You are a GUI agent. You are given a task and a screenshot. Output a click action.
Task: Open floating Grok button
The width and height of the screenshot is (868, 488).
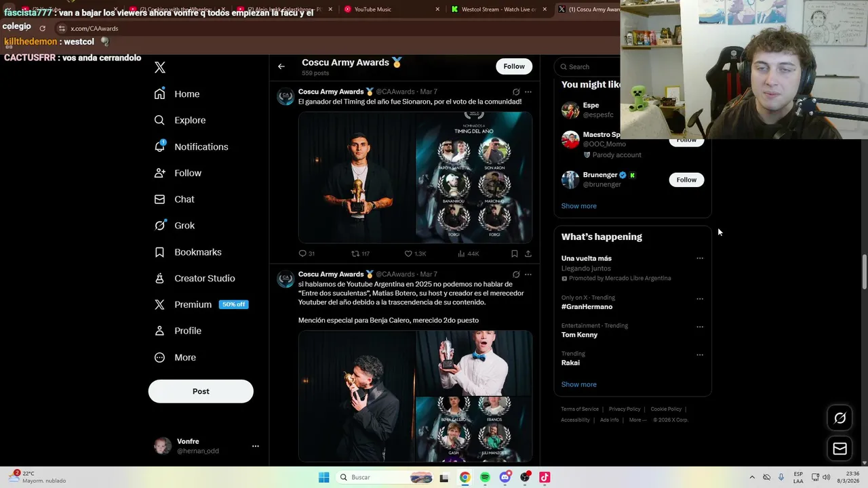point(840,418)
